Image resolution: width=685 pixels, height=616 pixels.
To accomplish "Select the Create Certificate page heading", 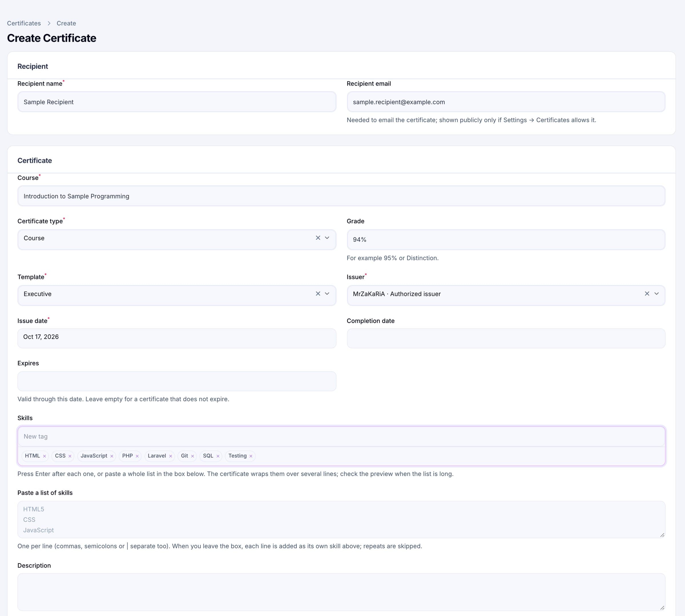I will (51, 38).
